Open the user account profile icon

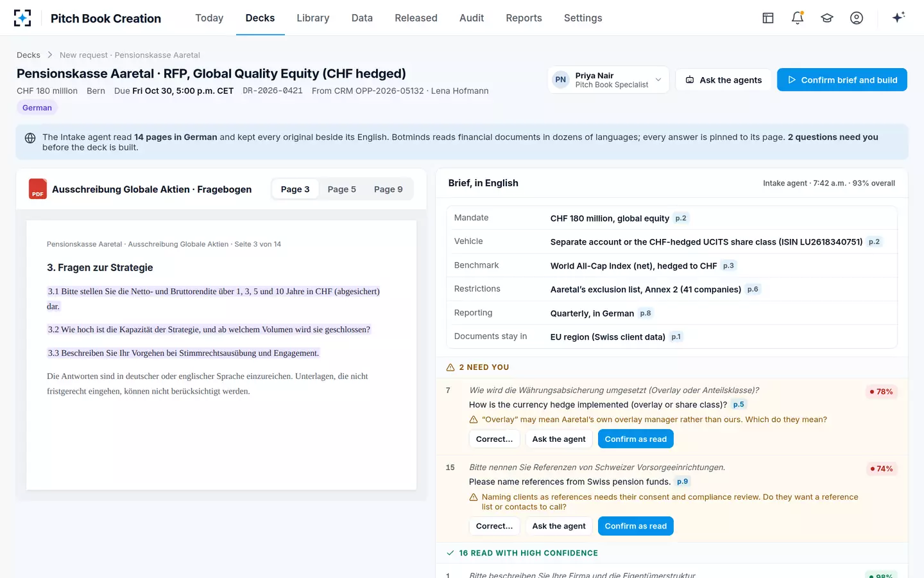tap(857, 18)
